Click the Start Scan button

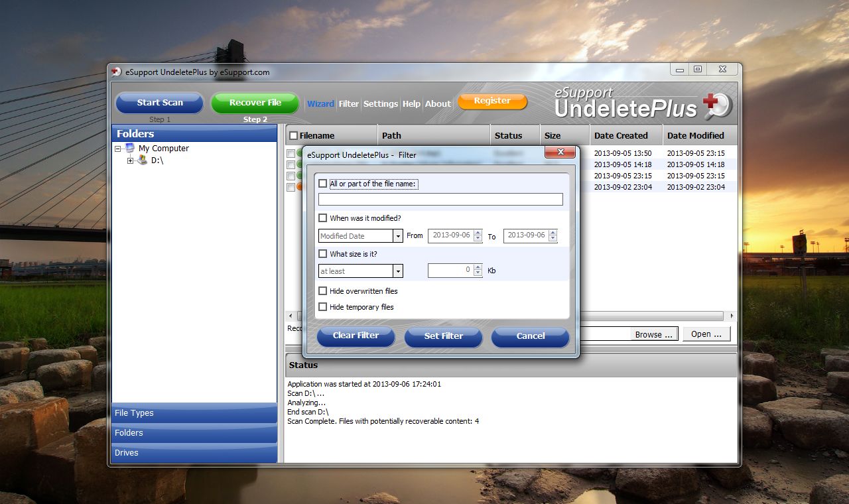point(160,103)
